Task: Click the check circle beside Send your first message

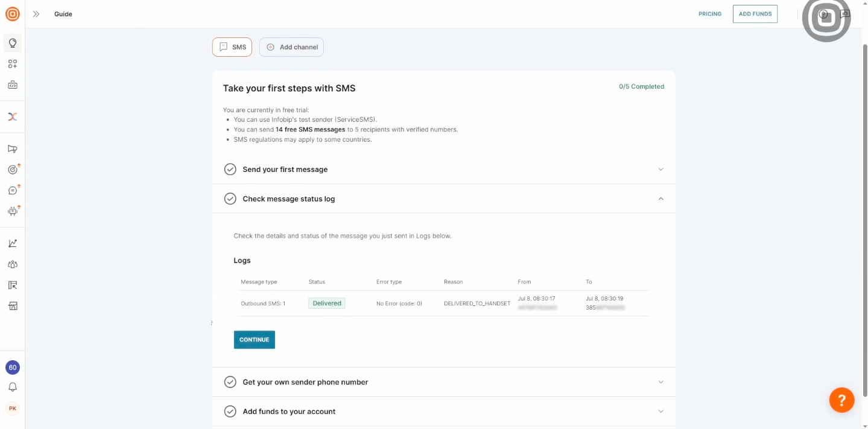Action: coord(230,170)
